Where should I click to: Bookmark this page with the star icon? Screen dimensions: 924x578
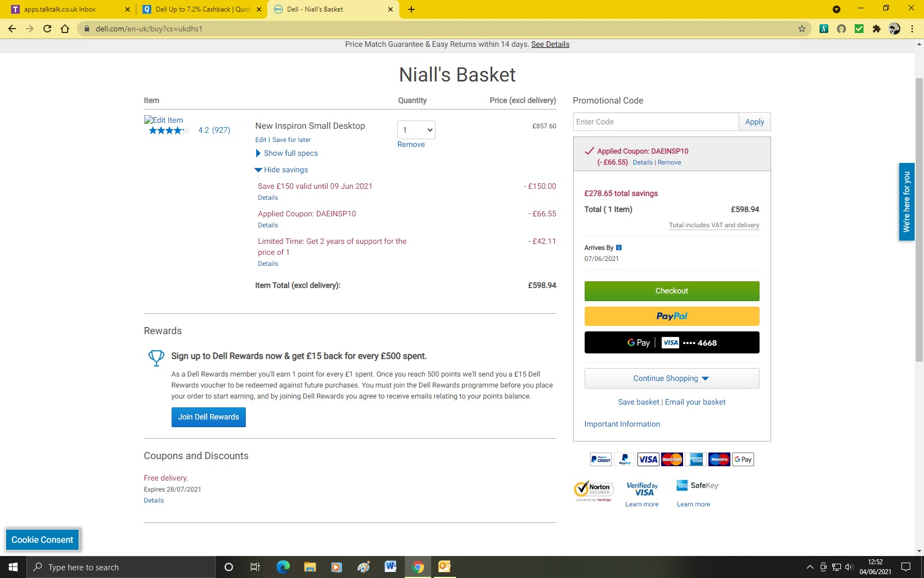point(802,29)
